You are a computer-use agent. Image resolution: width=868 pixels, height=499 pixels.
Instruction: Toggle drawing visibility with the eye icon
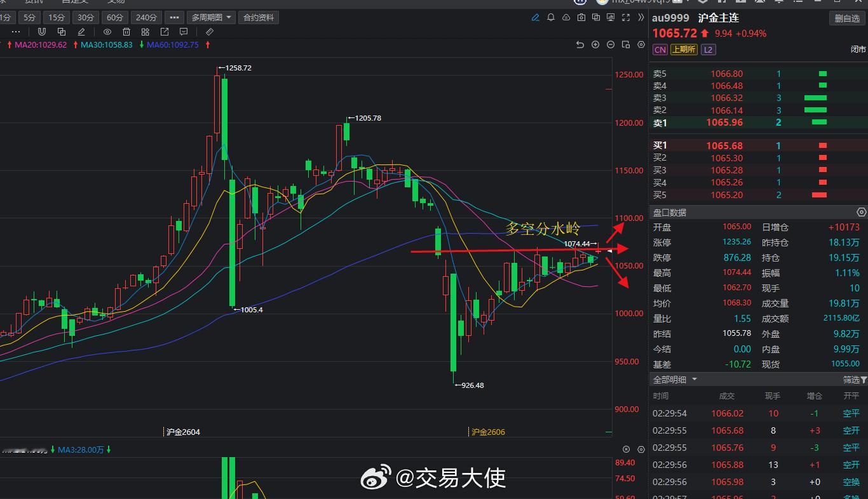pos(107,31)
